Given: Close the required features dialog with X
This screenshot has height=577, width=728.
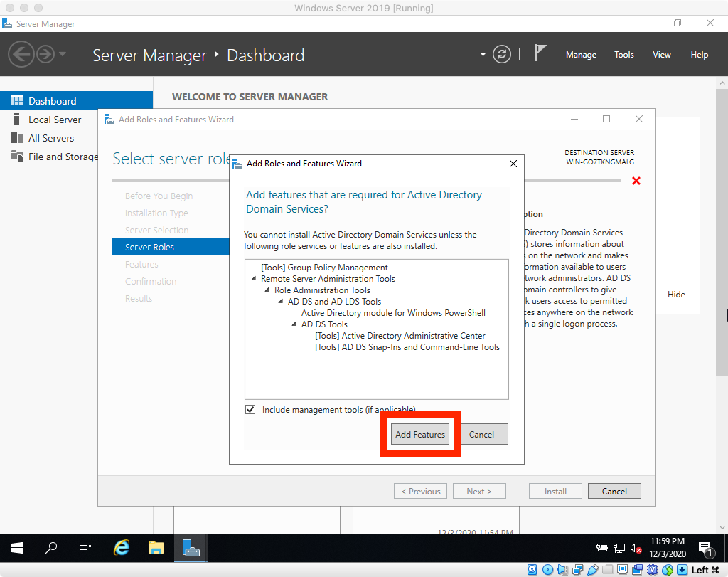Looking at the screenshot, I should [x=513, y=164].
